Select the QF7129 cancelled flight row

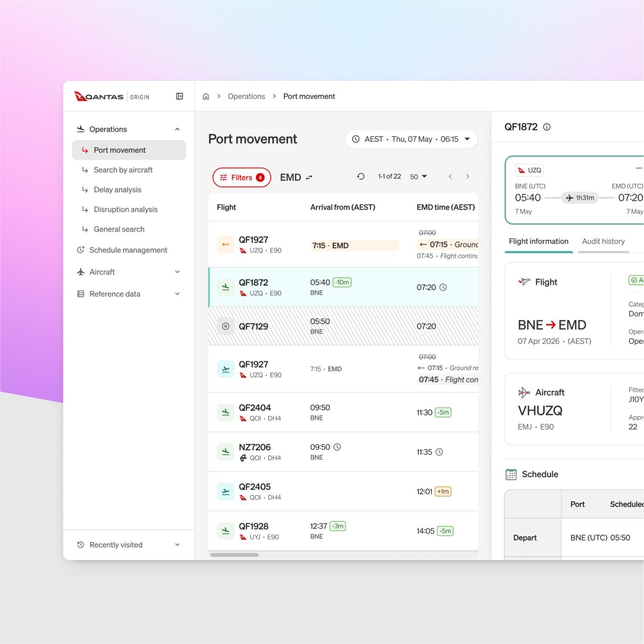[x=343, y=326]
